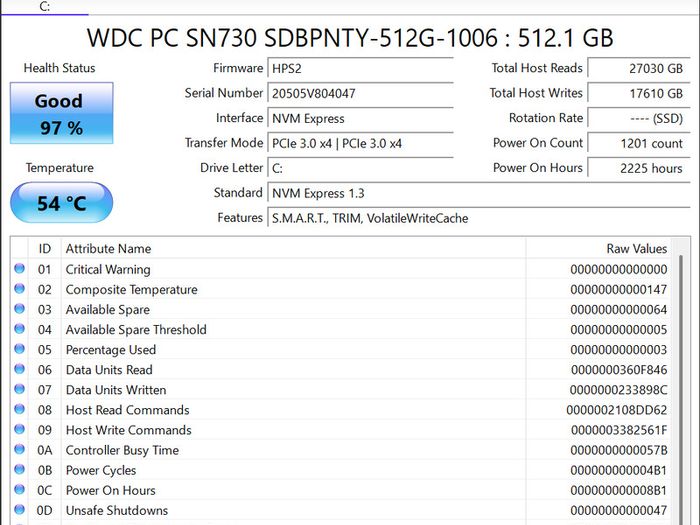
Task: Select the Controller Busy Time row
Action: [342, 450]
